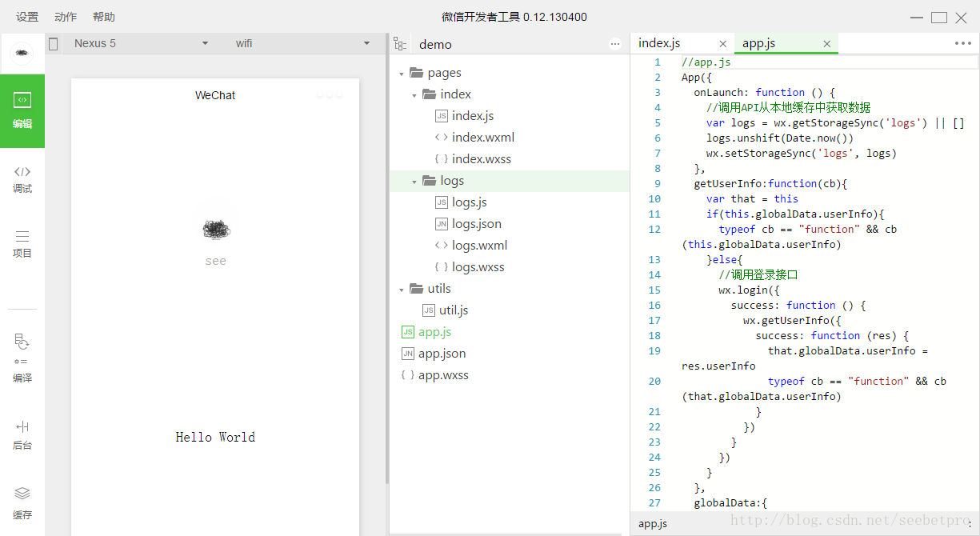
Task: Click the 'globalData:{' code line
Action: (730, 502)
